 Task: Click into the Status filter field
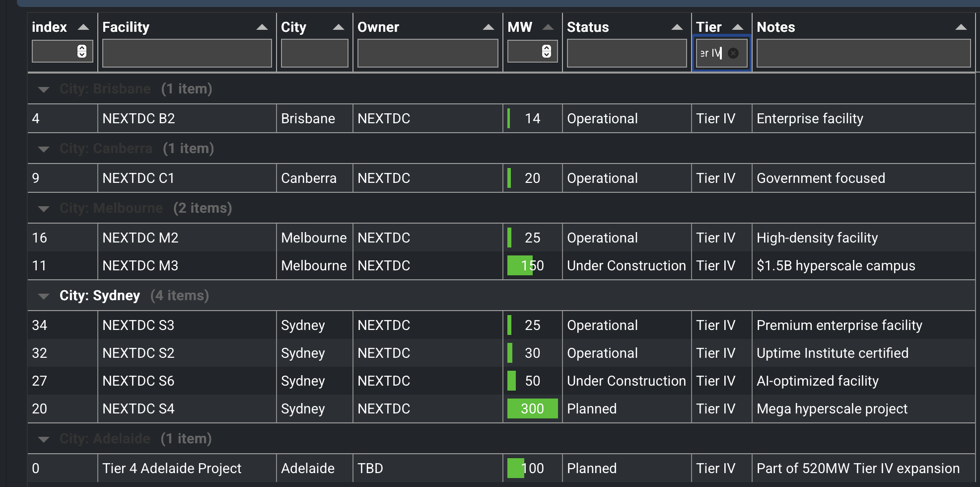click(627, 53)
